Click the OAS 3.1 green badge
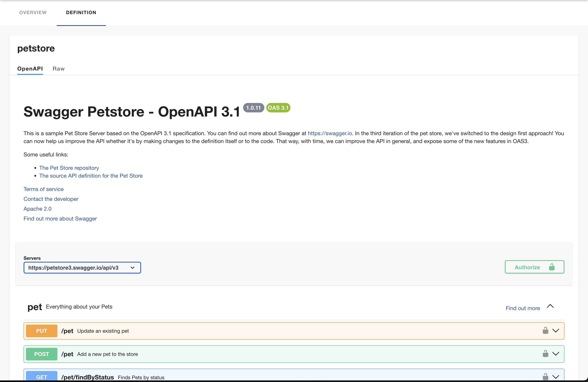 coord(278,108)
